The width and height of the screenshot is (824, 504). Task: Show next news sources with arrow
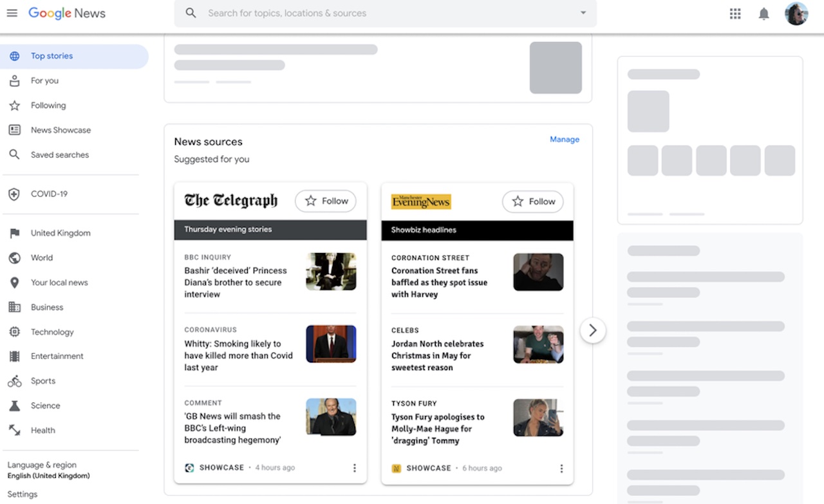tap(592, 330)
